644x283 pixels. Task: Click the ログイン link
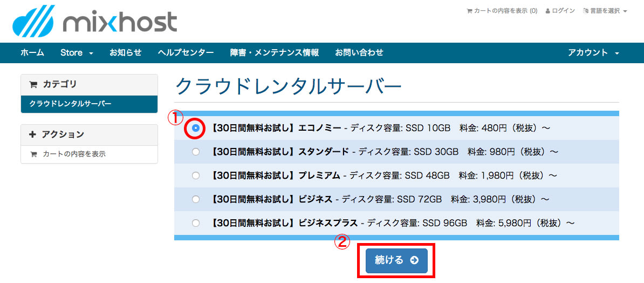point(560,11)
